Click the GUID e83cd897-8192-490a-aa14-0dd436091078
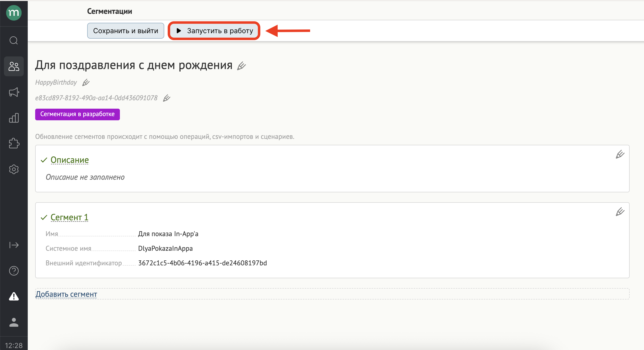Image resolution: width=644 pixels, height=350 pixels. point(96,98)
